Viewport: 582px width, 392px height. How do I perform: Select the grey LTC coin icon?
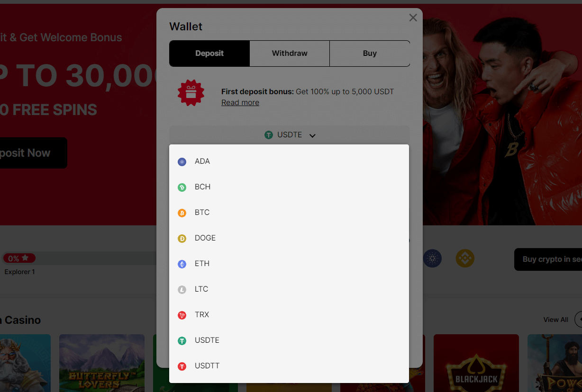182,290
